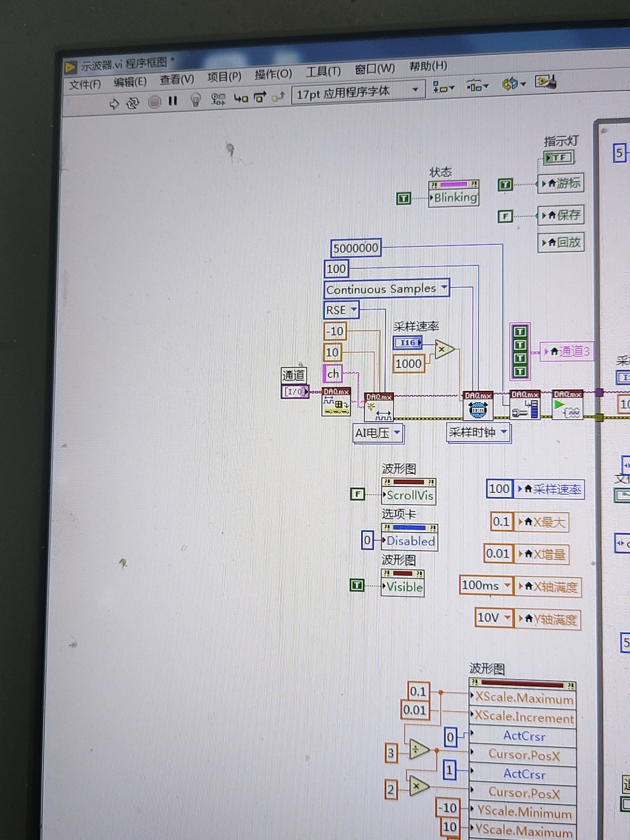The height and width of the screenshot is (840, 630).
Task: Click the Abort Execution stop icon
Action: point(155,102)
